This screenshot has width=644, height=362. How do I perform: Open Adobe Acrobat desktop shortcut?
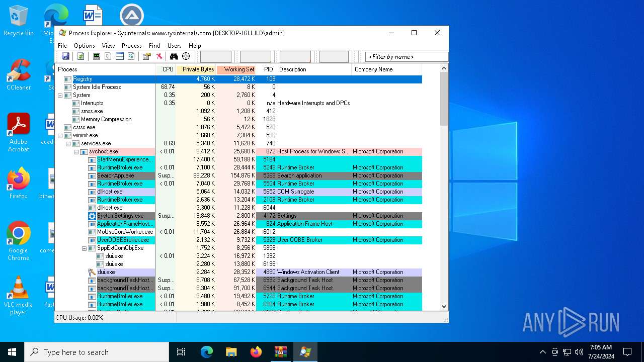19,133
